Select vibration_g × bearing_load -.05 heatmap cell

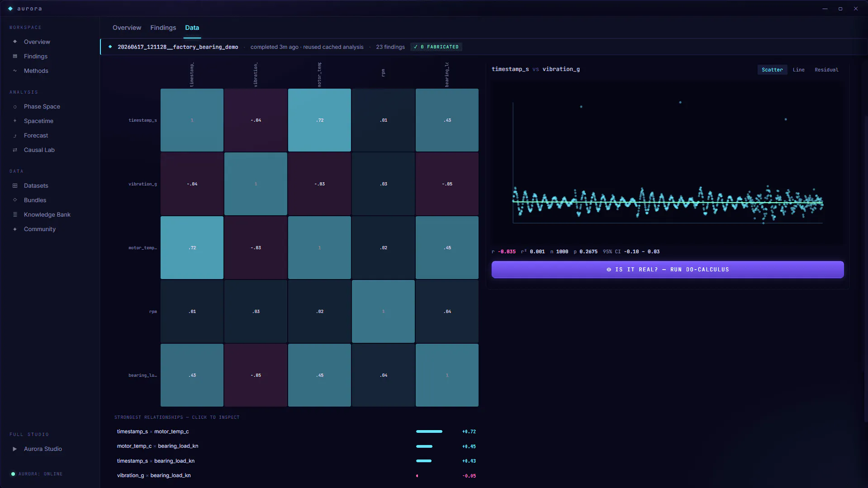click(447, 184)
